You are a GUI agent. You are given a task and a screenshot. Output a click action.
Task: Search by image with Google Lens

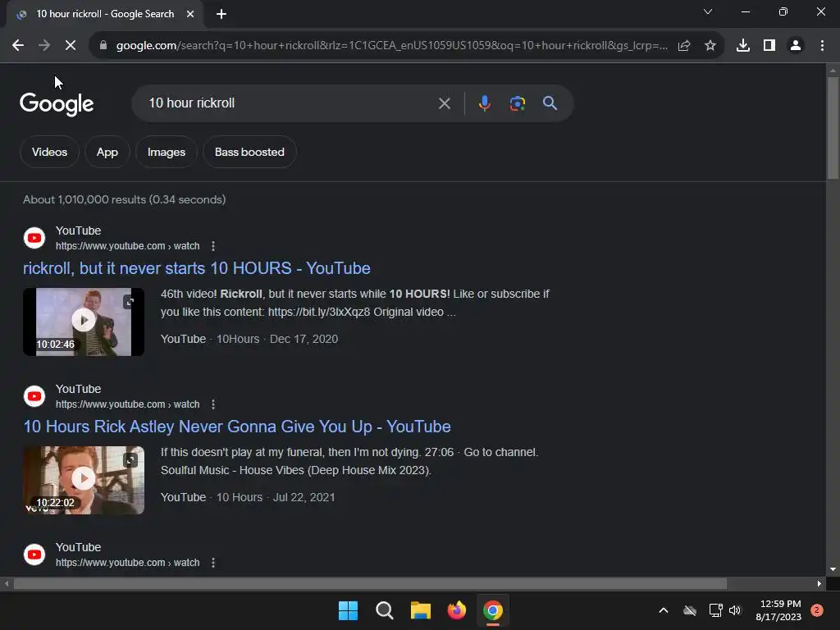518,103
